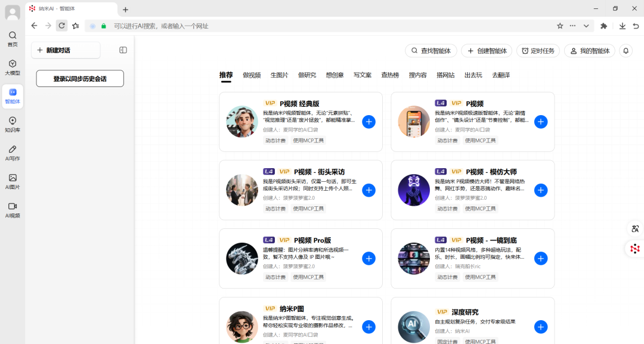The image size is (644, 344).
Task: Click the browser refresh icon
Action: (x=61, y=26)
